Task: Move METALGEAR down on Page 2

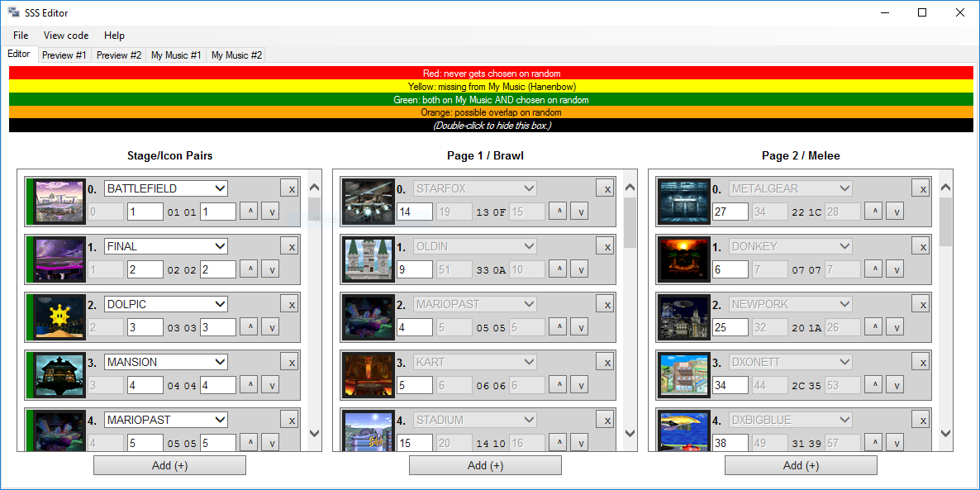Action: tap(895, 212)
